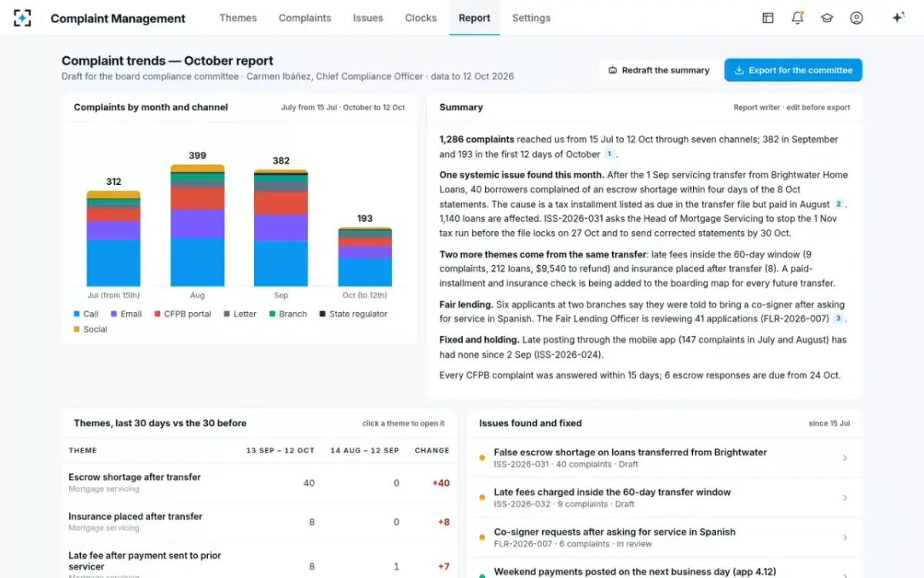Screen dimensions: 924x578
Task: Open the layout panel icon in header
Action: tap(768, 18)
